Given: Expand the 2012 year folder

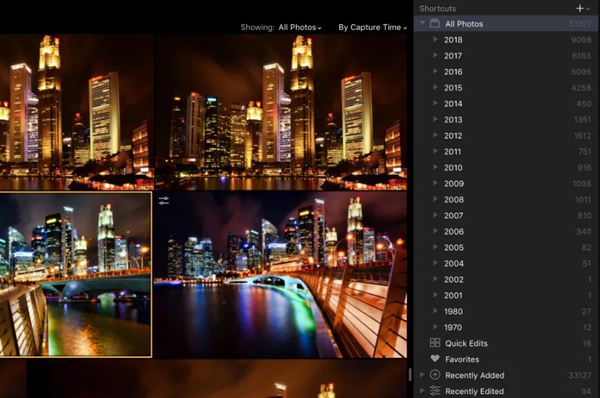Looking at the screenshot, I should click(x=435, y=135).
